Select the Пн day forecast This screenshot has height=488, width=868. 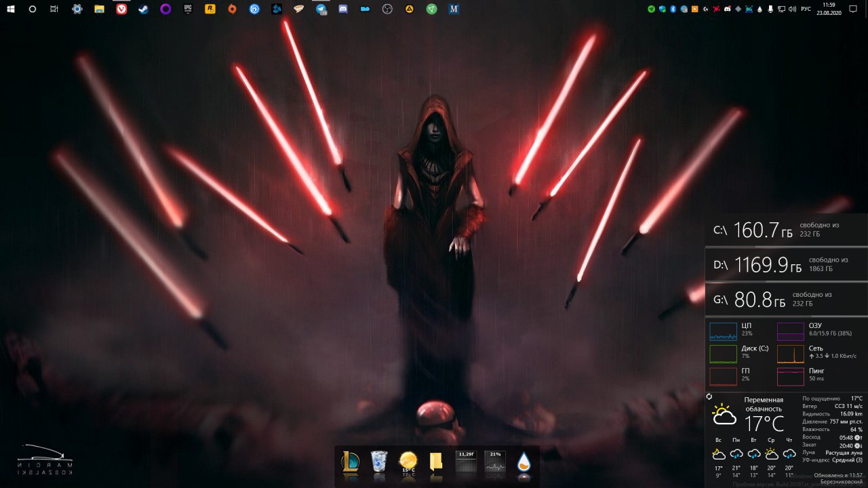click(x=736, y=457)
